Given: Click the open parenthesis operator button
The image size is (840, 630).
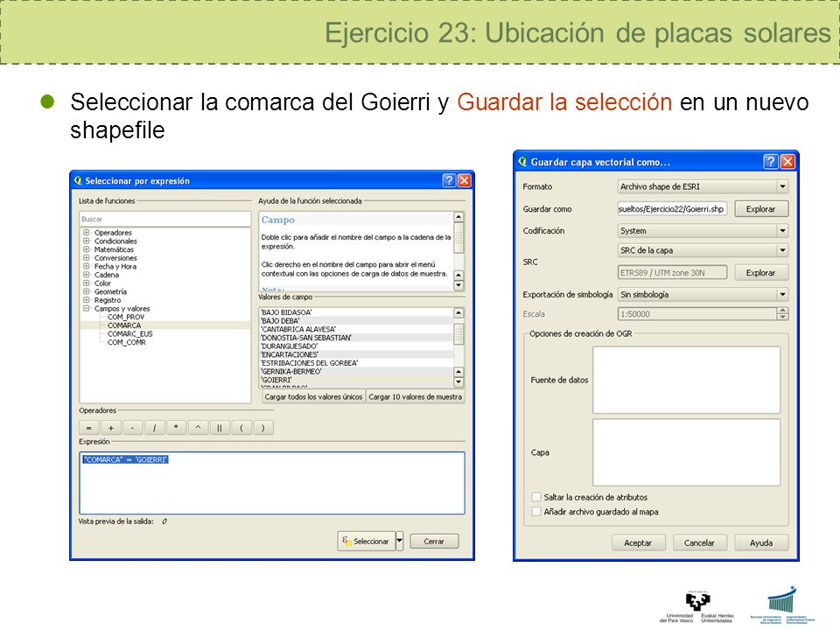Looking at the screenshot, I should (x=241, y=428).
